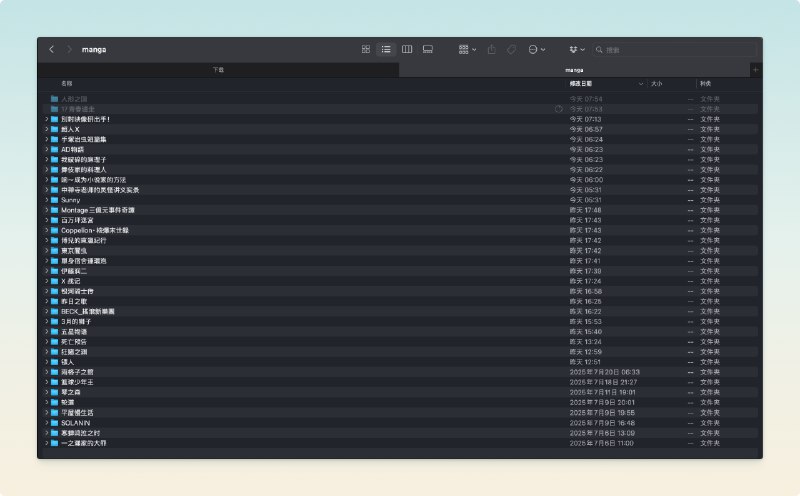The height and width of the screenshot is (496, 800).
Task: Switch to the 下载 tab
Action: point(218,70)
